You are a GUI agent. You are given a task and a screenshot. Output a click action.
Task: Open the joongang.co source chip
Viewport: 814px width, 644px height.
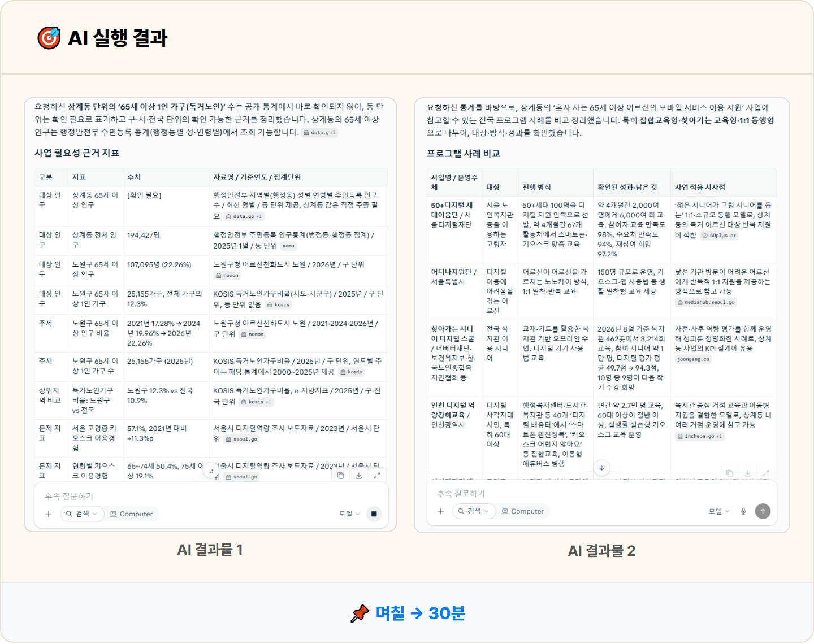tap(693, 359)
